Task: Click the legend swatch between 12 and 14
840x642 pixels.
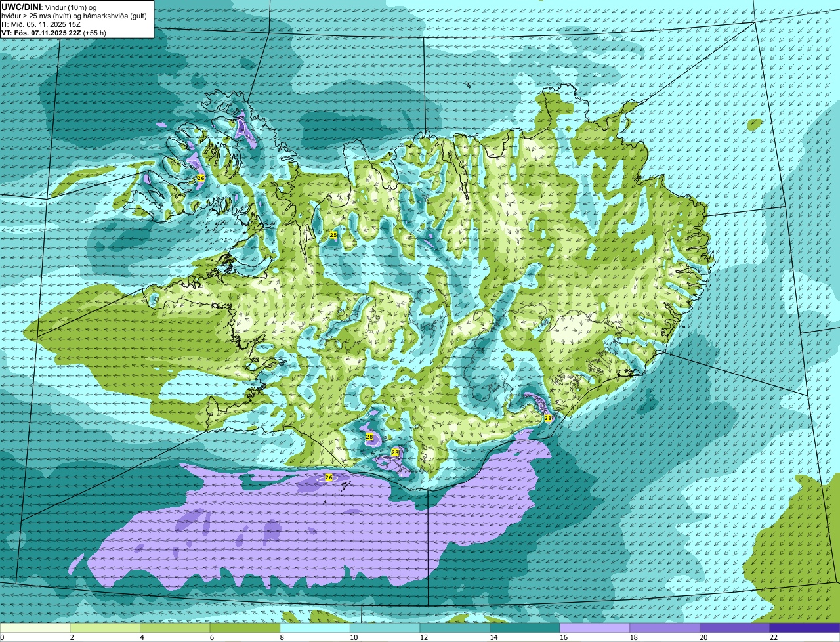Action: tap(455, 628)
